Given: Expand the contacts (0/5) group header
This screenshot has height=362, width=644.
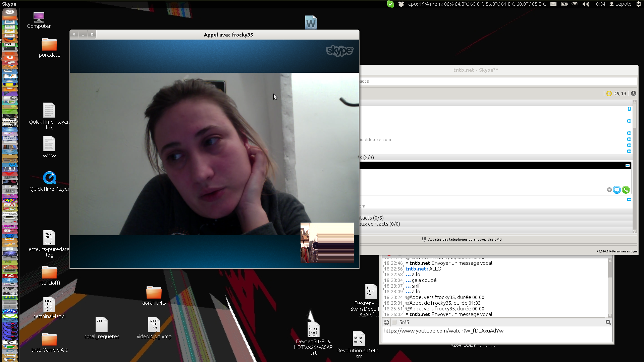Looking at the screenshot, I should (372, 218).
